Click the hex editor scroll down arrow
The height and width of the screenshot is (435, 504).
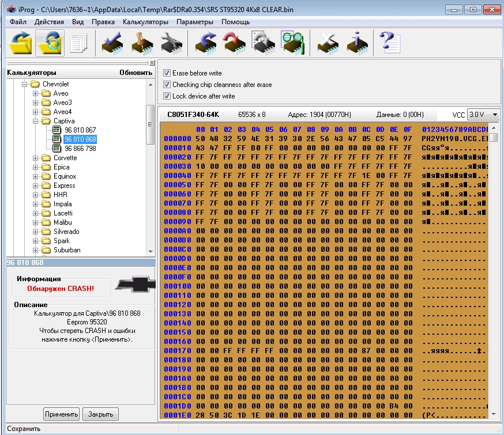click(494, 414)
